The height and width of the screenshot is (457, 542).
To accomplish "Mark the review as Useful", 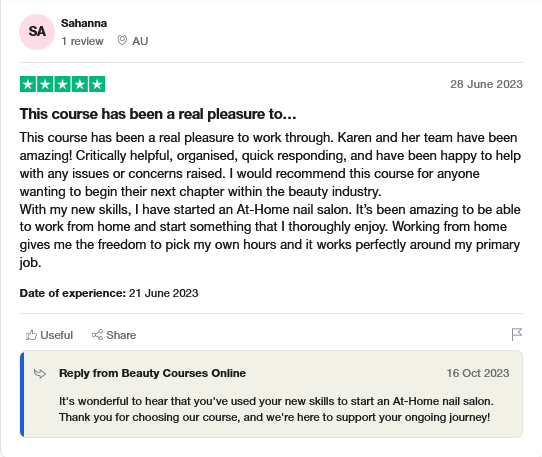I will (x=49, y=335).
